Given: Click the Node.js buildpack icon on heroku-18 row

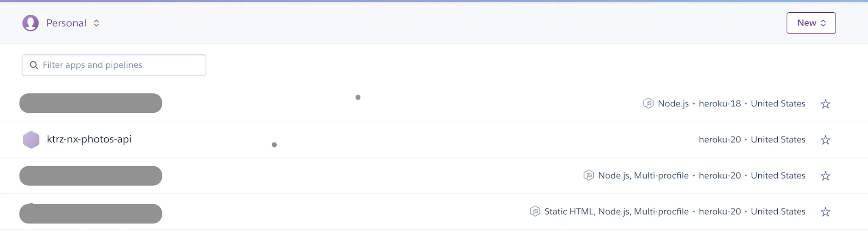Looking at the screenshot, I should coord(648,103).
